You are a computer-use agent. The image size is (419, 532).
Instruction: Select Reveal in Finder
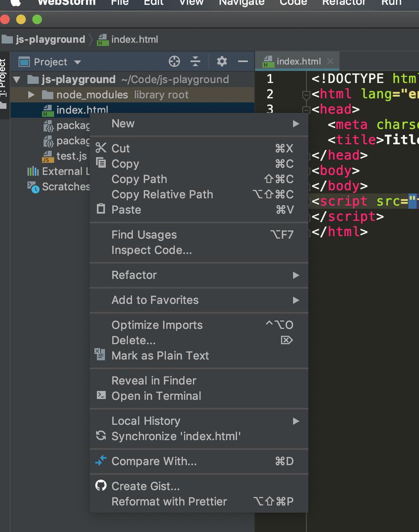(199, 381)
